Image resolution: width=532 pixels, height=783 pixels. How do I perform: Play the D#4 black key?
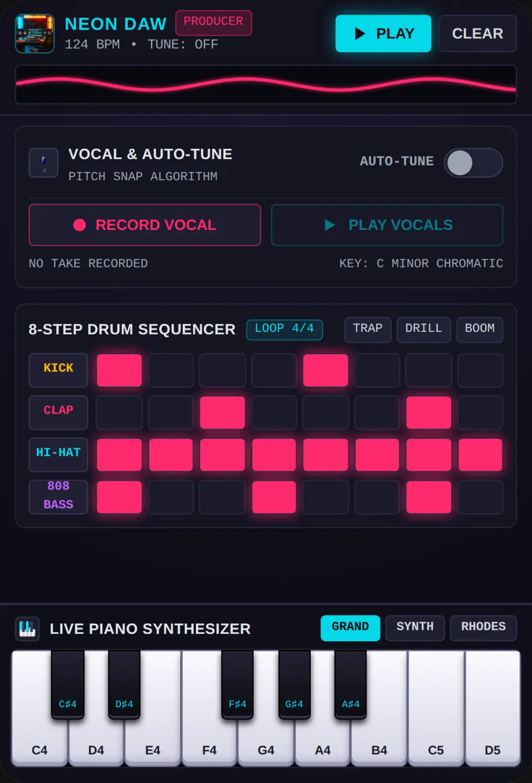coord(124,685)
